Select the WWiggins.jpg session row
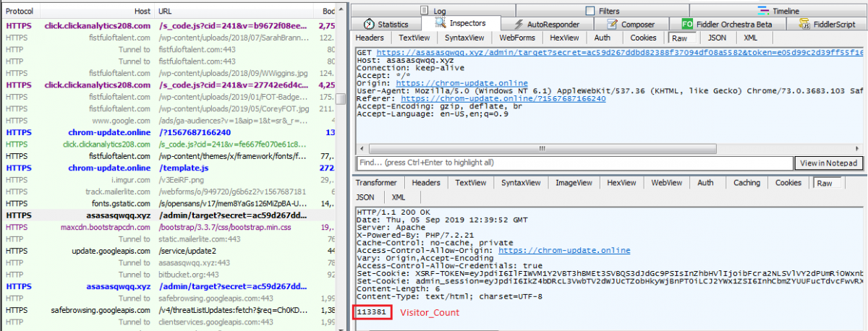Image resolution: width=868 pixels, height=331 pixels. point(168,73)
